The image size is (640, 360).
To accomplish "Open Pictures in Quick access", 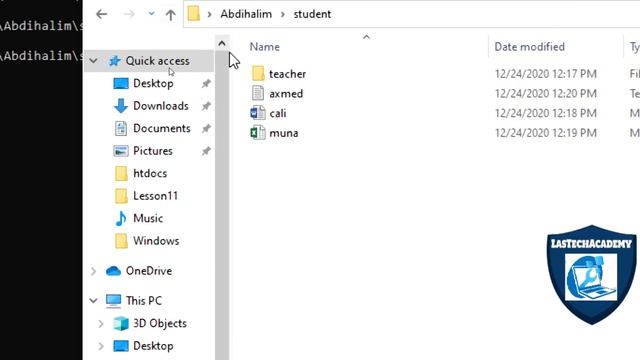I will tap(153, 151).
